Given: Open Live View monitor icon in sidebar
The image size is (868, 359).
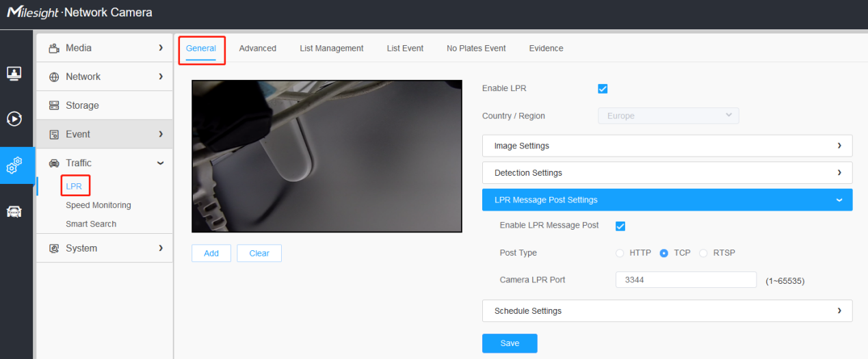Looking at the screenshot, I should 14,73.
